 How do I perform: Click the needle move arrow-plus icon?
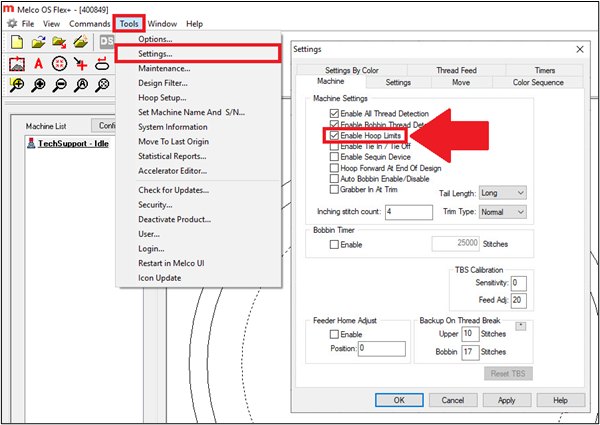[82, 64]
